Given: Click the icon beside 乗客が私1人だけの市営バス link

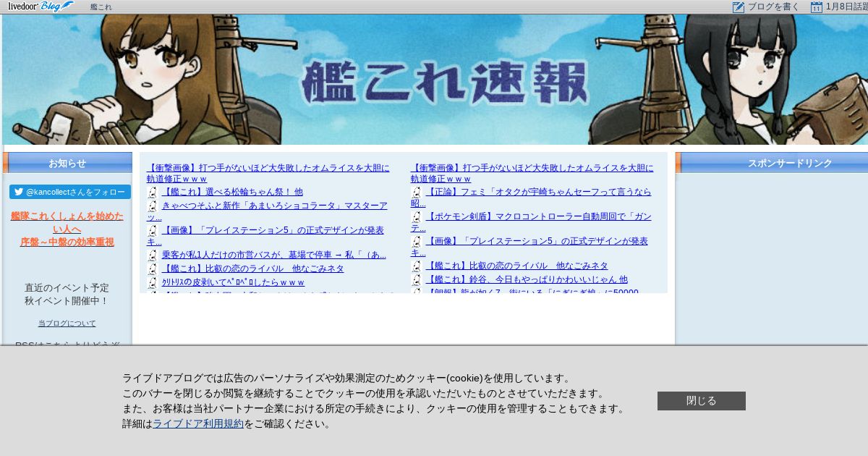Looking at the screenshot, I should click(153, 255).
